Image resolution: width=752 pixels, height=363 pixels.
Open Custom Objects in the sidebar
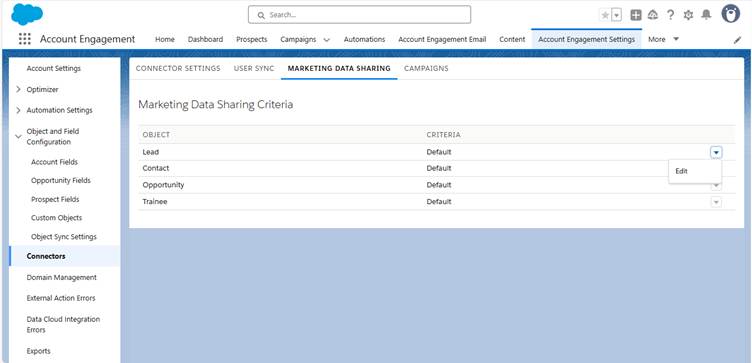pos(57,218)
